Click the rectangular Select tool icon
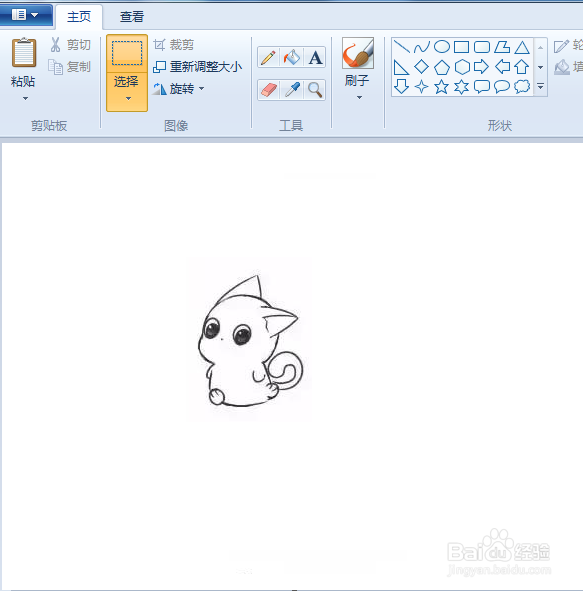Viewport: 583px width, 591px height. tap(127, 54)
